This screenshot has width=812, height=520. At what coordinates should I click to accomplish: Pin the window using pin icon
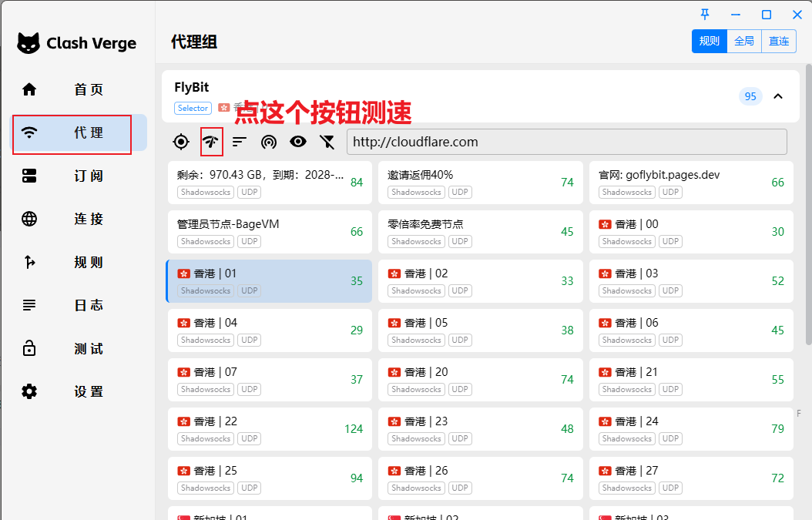(x=705, y=15)
